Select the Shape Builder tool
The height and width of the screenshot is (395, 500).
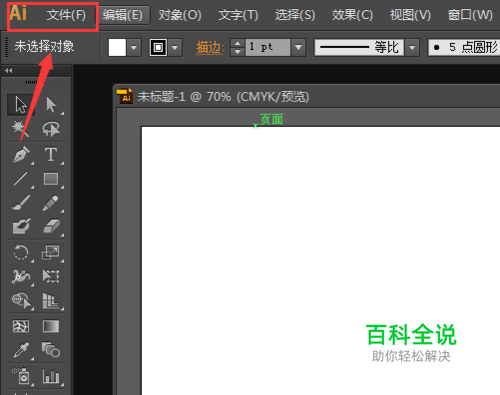tap(22, 300)
